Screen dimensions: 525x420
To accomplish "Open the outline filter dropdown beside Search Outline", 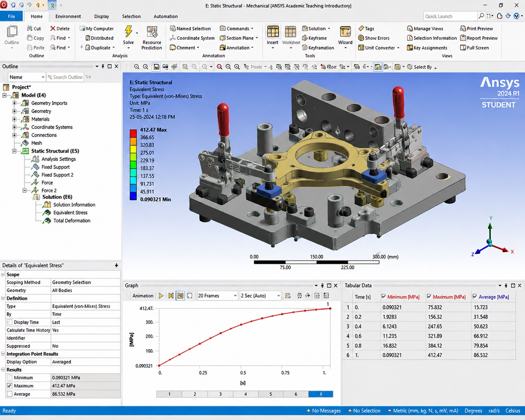I will [x=27, y=77].
